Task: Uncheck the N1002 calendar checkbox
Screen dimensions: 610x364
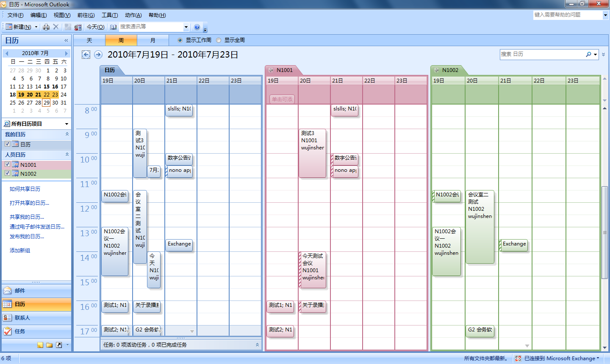Action: click(7, 173)
